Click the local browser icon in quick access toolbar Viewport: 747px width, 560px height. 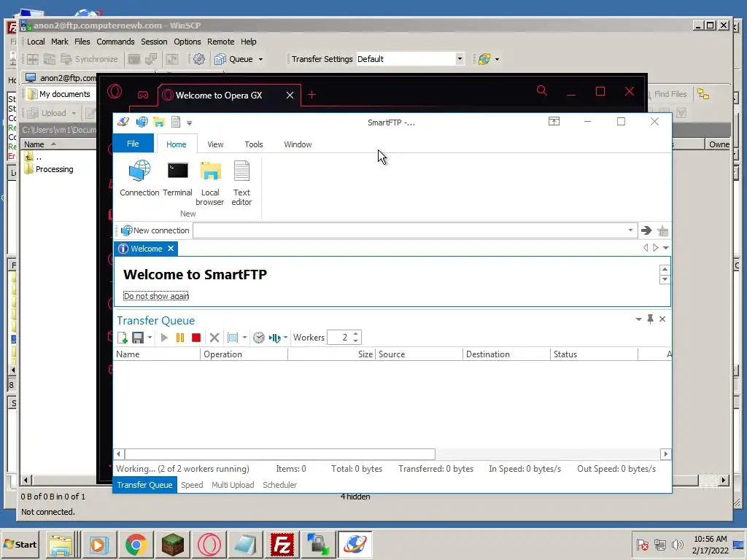(158, 122)
